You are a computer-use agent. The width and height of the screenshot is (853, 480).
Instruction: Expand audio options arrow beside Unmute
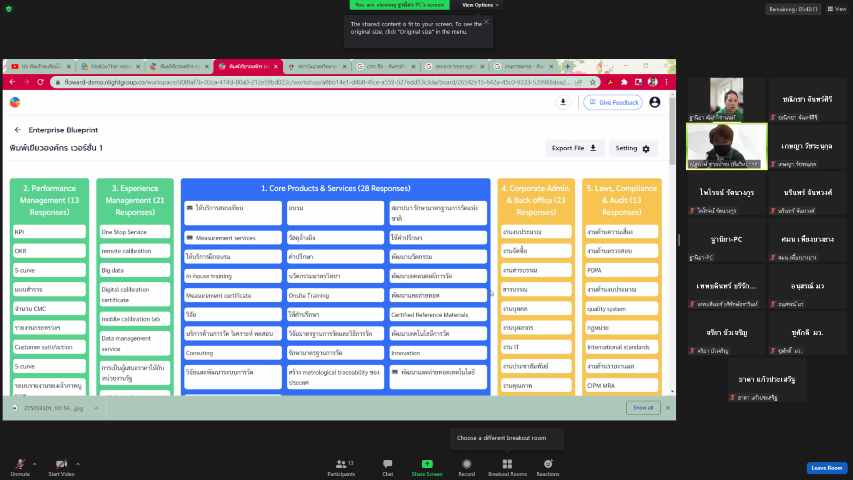click(35, 464)
